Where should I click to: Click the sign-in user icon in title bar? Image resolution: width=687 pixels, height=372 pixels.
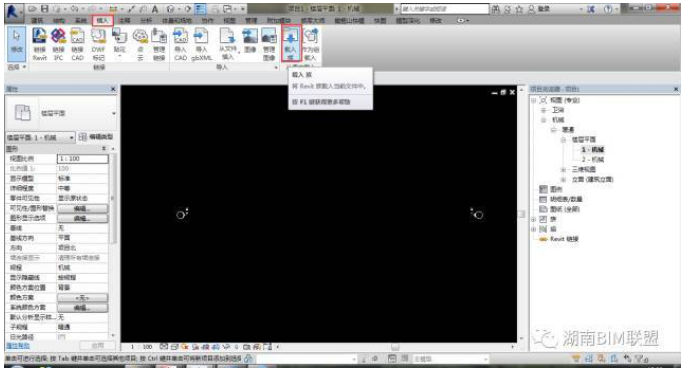click(531, 9)
